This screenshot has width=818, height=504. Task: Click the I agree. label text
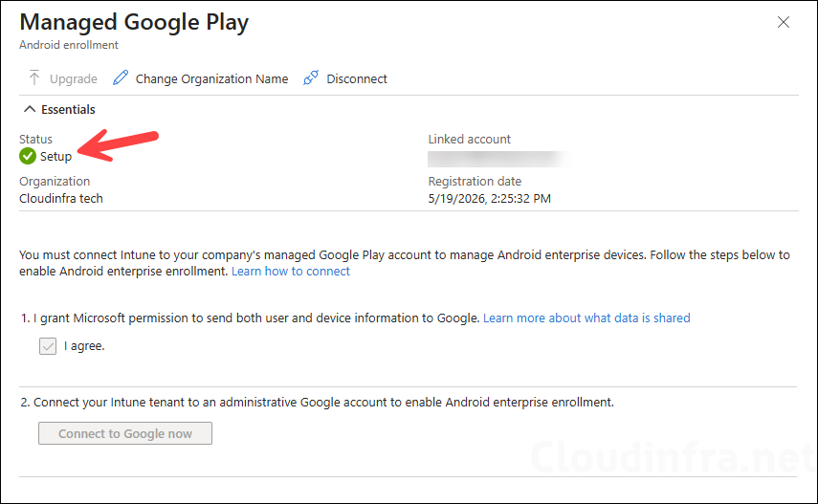tap(84, 346)
